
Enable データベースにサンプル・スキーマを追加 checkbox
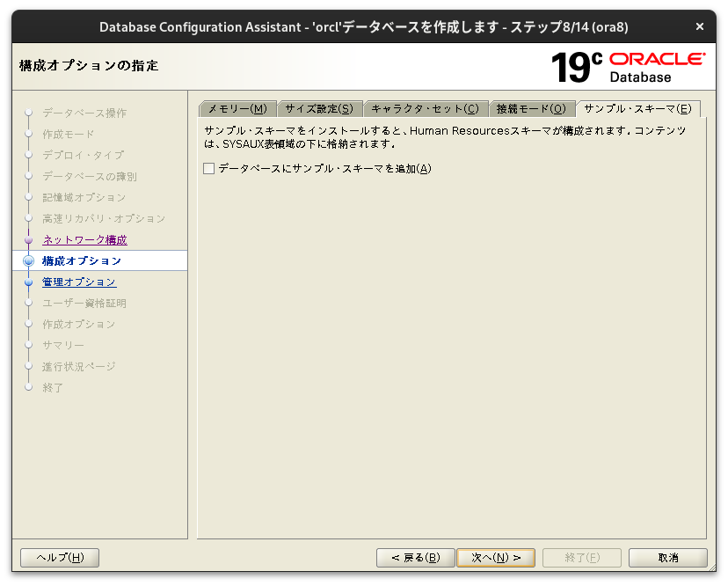208,167
